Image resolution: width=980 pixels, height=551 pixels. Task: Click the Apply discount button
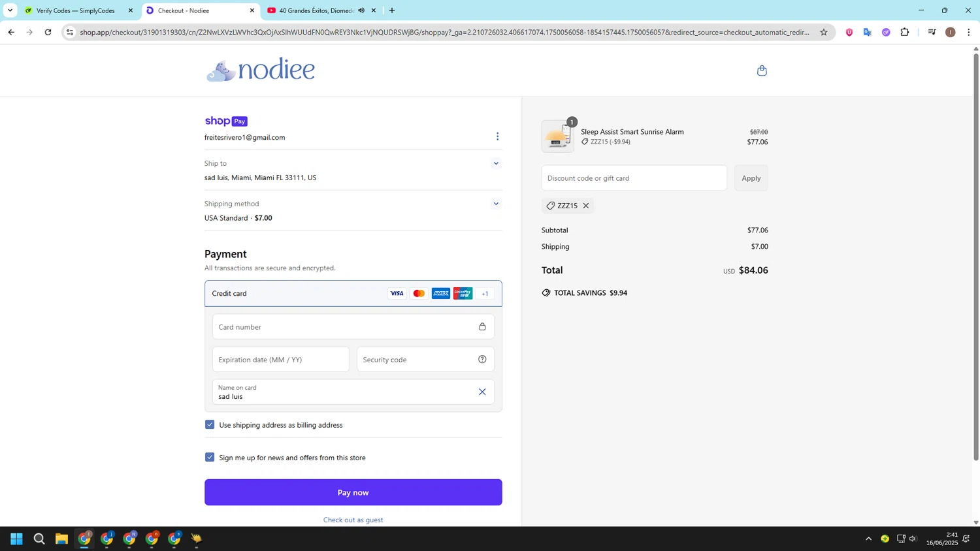pos(751,178)
